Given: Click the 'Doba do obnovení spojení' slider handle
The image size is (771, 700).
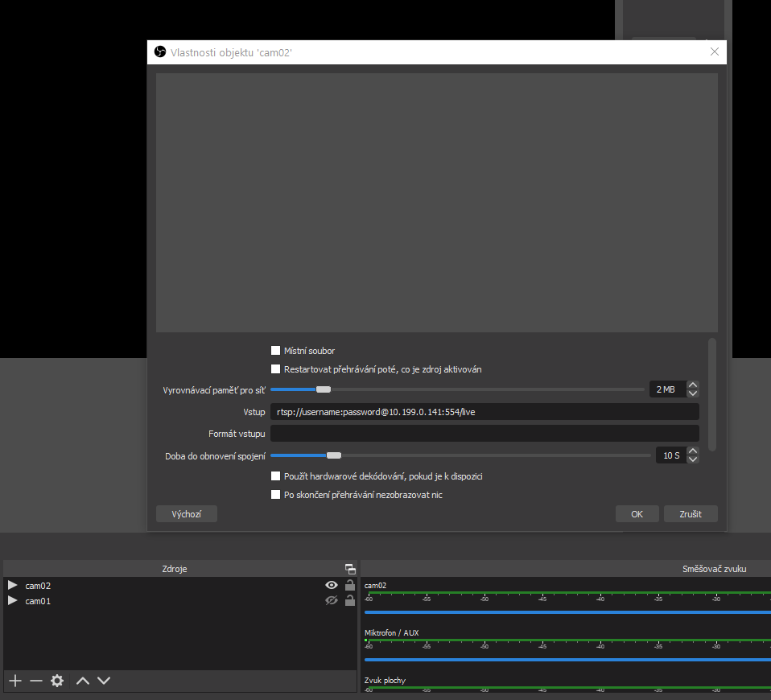Looking at the screenshot, I should [333, 455].
